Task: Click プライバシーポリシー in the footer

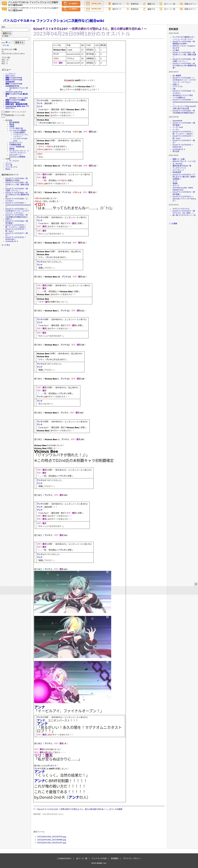Action: [x=132, y=858]
